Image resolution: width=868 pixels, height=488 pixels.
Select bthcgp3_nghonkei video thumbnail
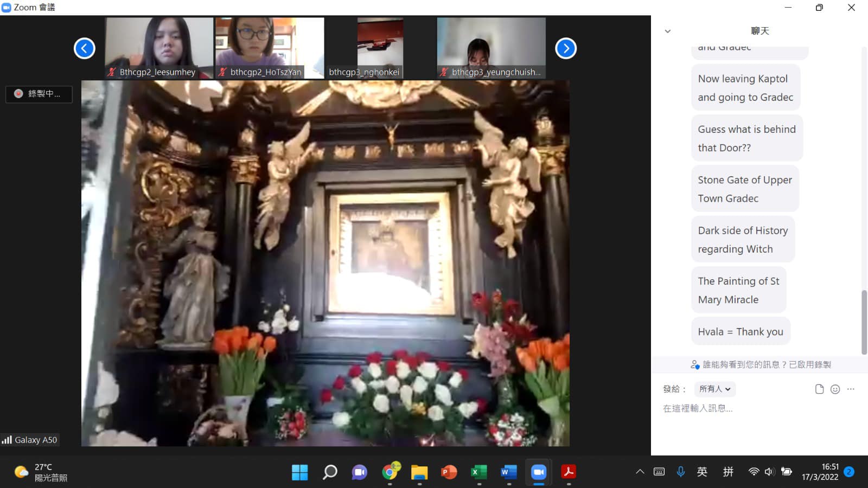coord(380,48)
